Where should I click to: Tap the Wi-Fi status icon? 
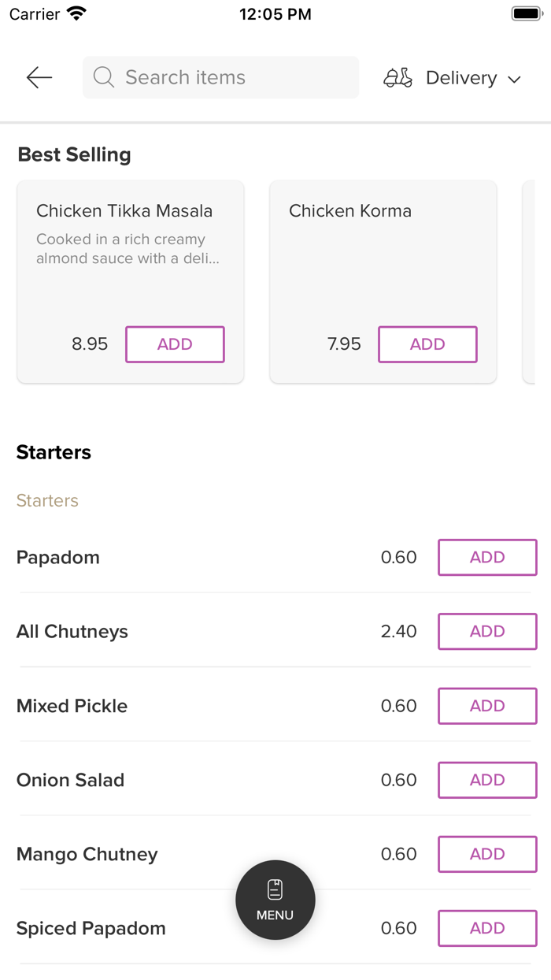pos(77,14)
